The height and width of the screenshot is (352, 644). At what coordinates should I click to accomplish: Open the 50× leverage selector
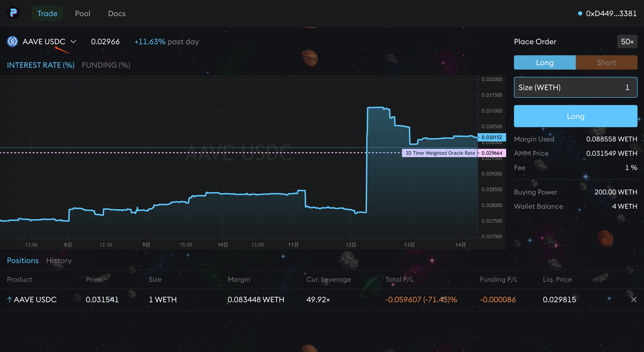627,41
